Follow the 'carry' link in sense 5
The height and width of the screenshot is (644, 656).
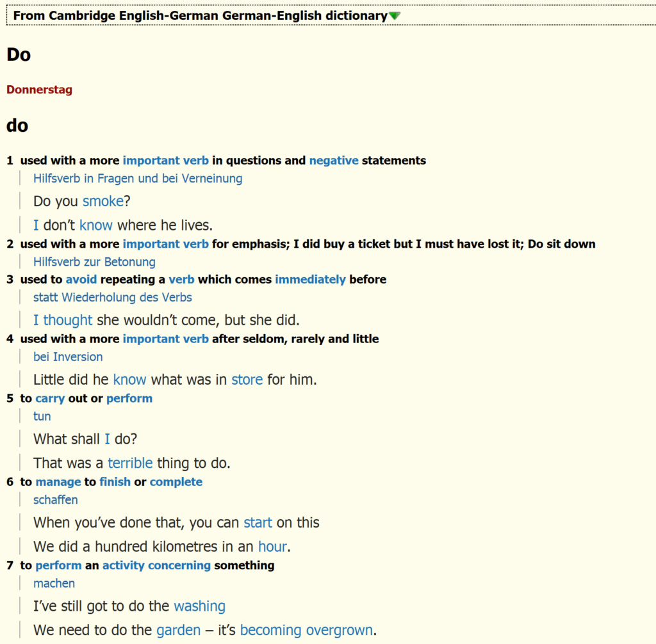(x=50, y=398)
